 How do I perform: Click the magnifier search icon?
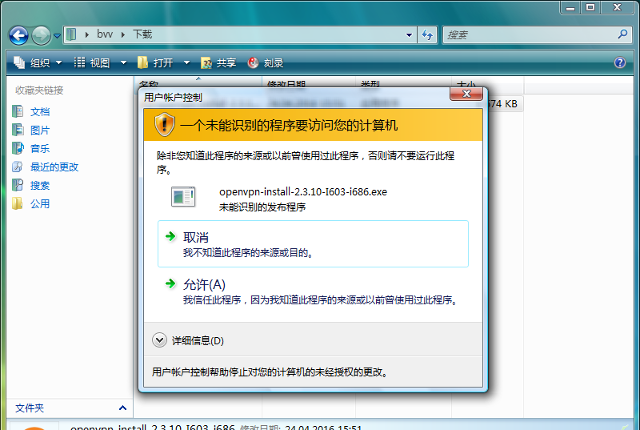point(622,34)
